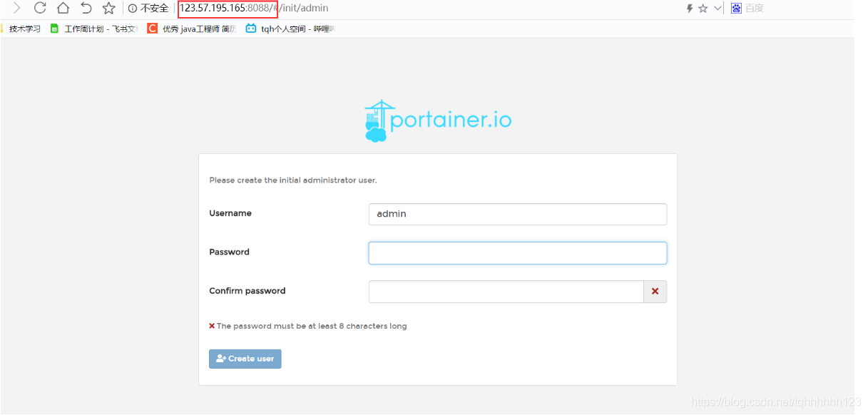The image size is (868, 415).
Task: Expand the dropdown arrow beside search engine
Action: tap(718, 9)
